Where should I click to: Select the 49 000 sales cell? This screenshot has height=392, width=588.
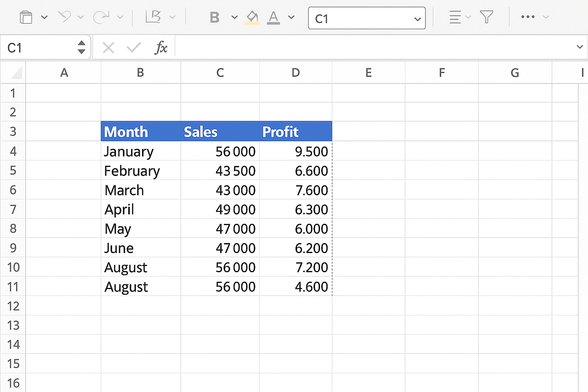click(x=220, y=209)
